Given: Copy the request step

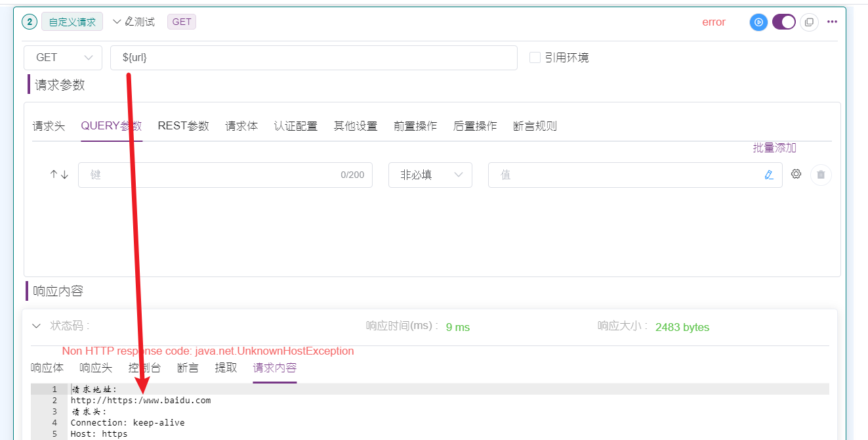Looking at the screenshot, I should [809, 22].
